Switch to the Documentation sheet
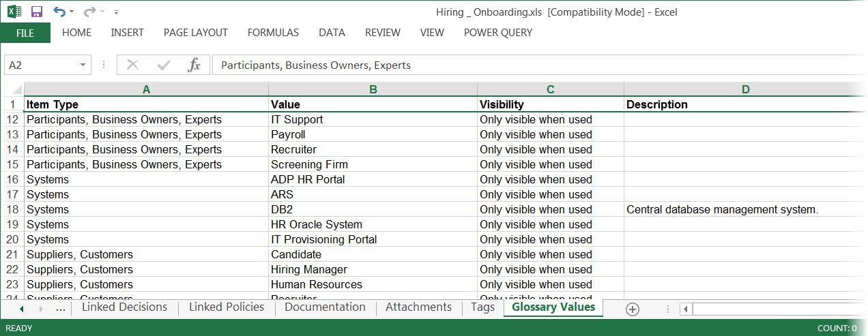 [x=325, y=307]
